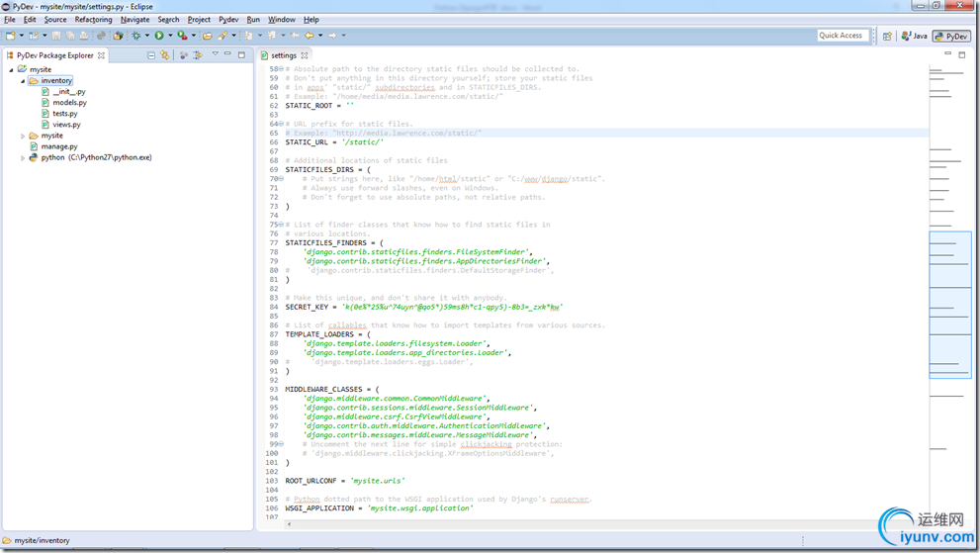Open the Run dropdown arrow

[x=171, y=36]
